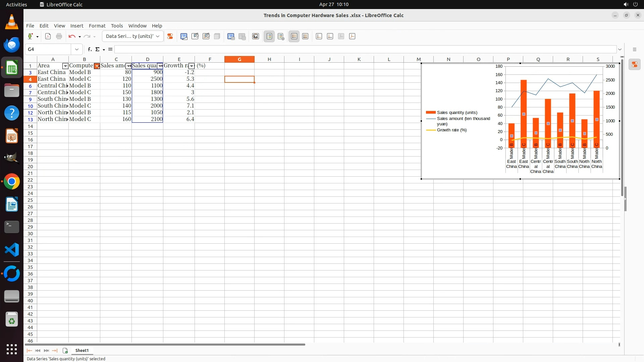Select the Sheet1 tab

[x=82, y=350]
